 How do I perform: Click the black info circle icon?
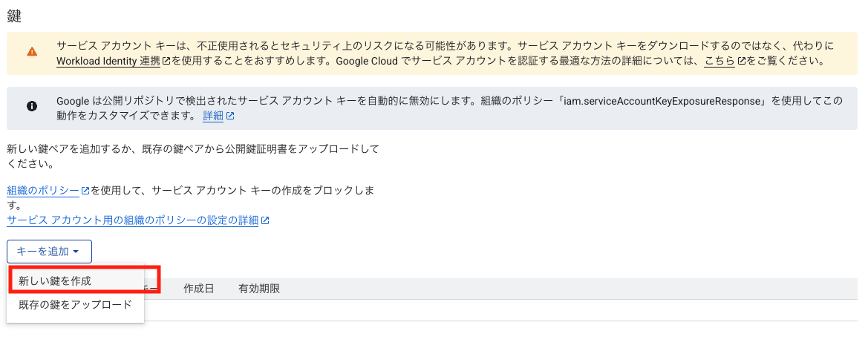(x=32, y=106)
